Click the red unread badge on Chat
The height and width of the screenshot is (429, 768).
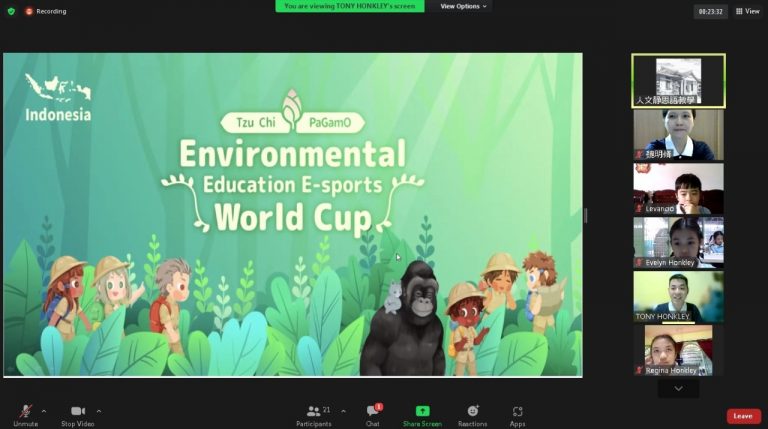pyautogui.click(x=379, y=407)
